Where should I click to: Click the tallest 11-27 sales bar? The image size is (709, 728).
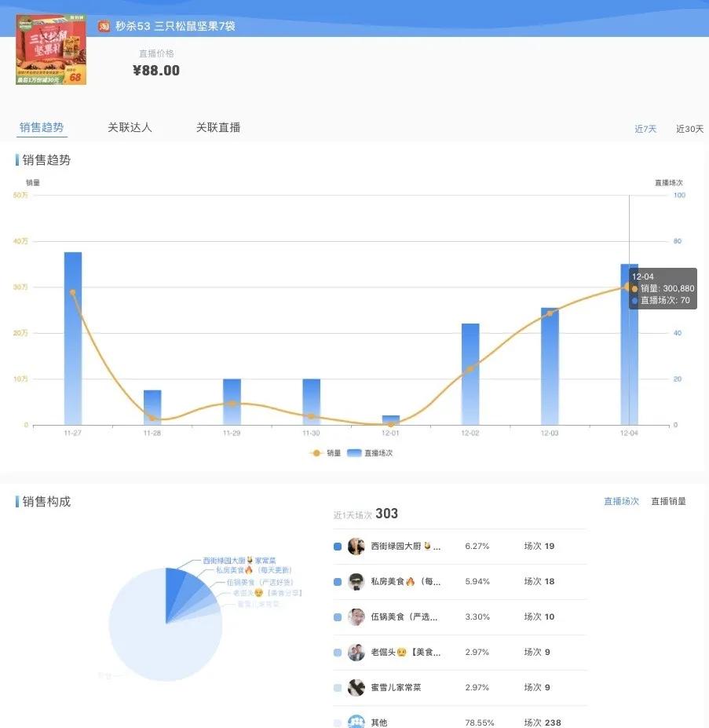[71, 338]
